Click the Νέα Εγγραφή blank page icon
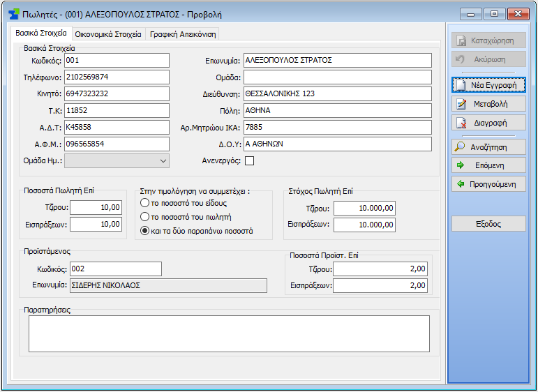The image size is (538, 392). click(x=461, y=85)
